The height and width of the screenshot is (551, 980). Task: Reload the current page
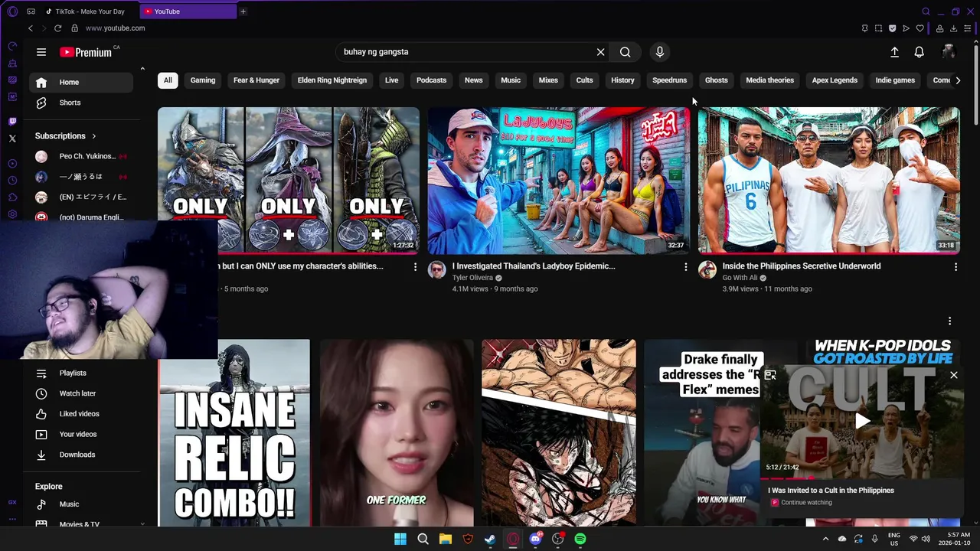point(57,28)
